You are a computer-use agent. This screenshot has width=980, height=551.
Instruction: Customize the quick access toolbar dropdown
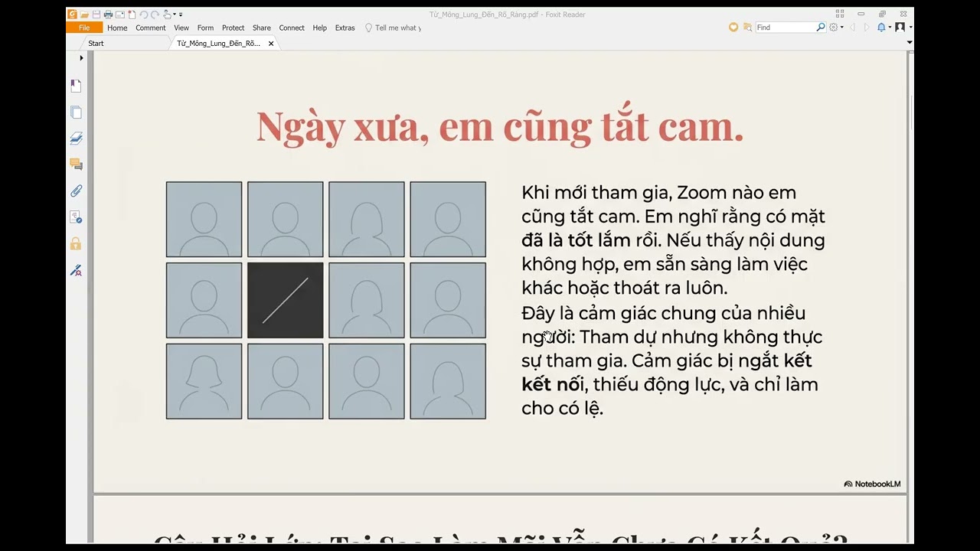181,15
